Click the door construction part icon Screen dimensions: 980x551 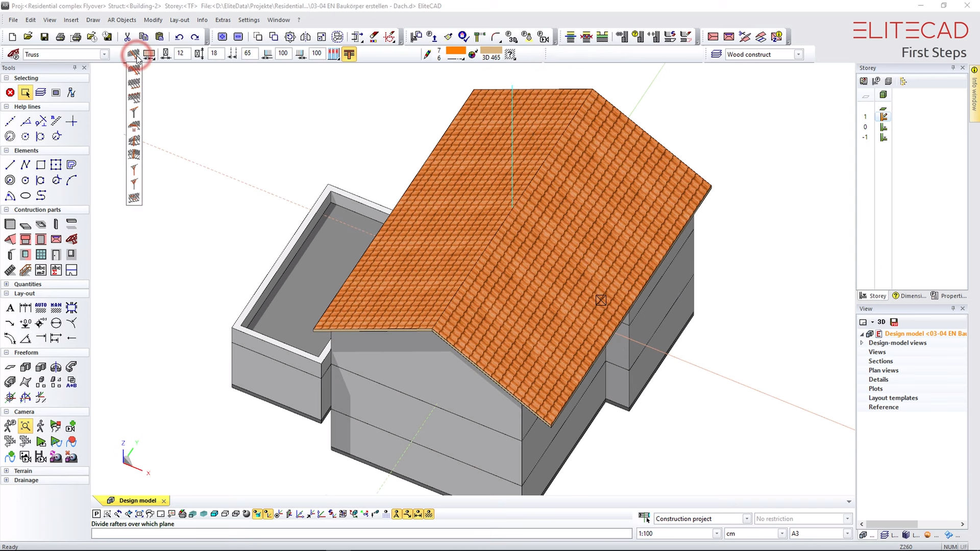[x=56, y=255]
